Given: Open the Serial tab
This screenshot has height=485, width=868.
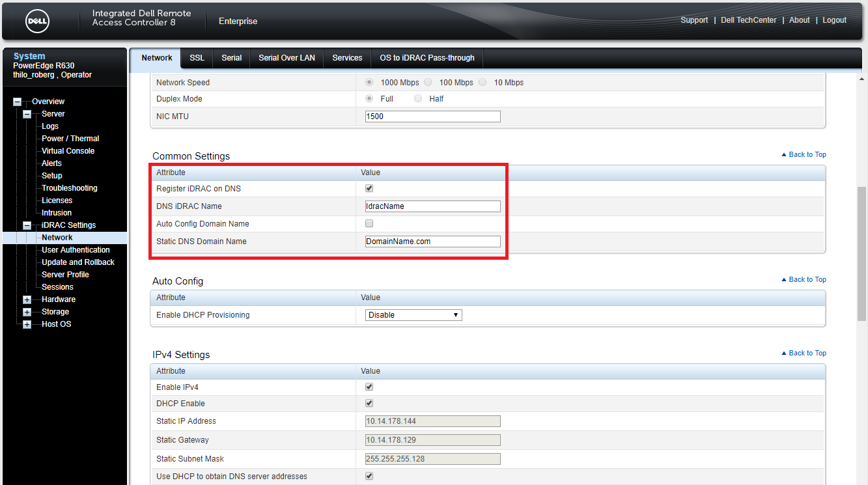Looking at the screenshot, I should (x=232, y=58).
